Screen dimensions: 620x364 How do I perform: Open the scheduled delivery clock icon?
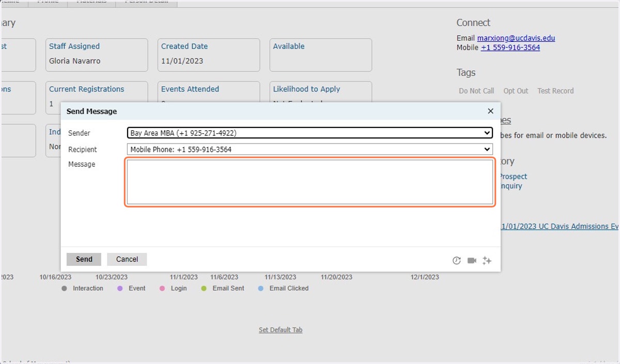pos(456,261)
